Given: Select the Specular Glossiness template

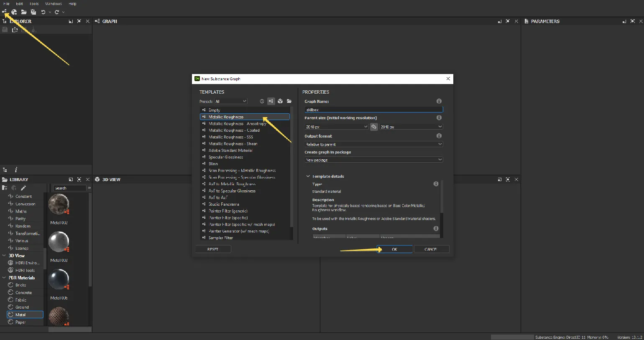Looking at the screenshot, I should click(x=226, y=157).
